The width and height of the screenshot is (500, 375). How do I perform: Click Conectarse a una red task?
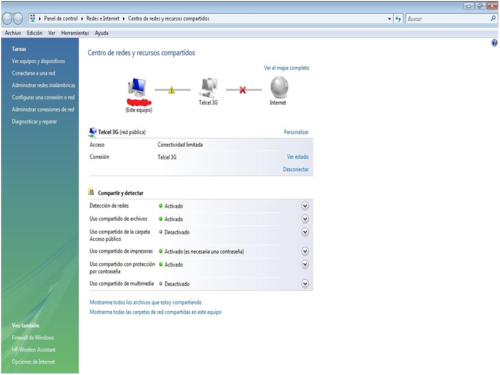(x=33, y=73)
